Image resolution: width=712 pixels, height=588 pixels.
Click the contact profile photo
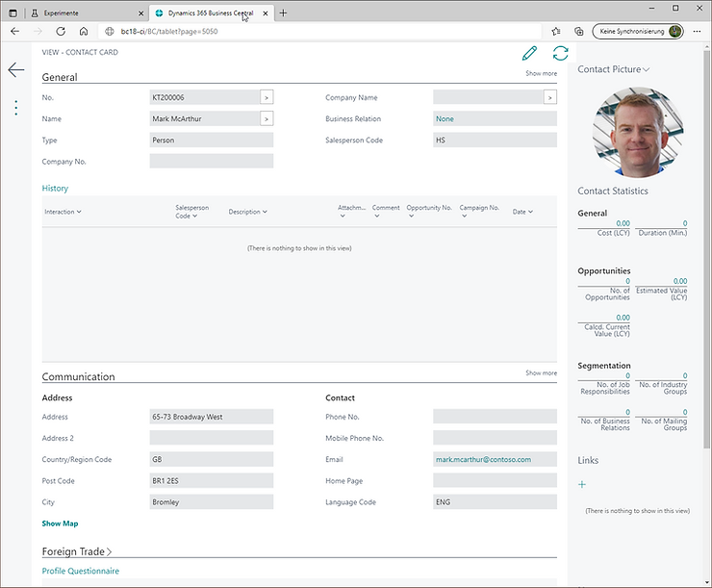pos(631,132)
